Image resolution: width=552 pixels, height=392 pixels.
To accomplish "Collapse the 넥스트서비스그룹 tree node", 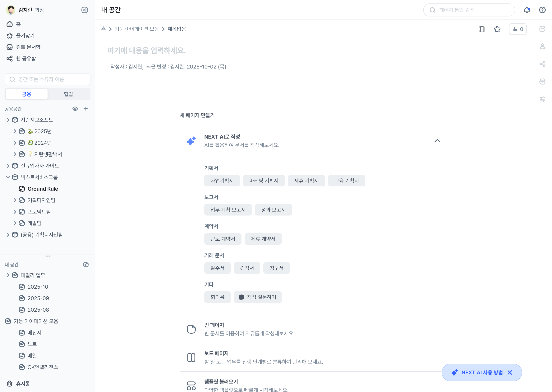I will tap(8, 177).
